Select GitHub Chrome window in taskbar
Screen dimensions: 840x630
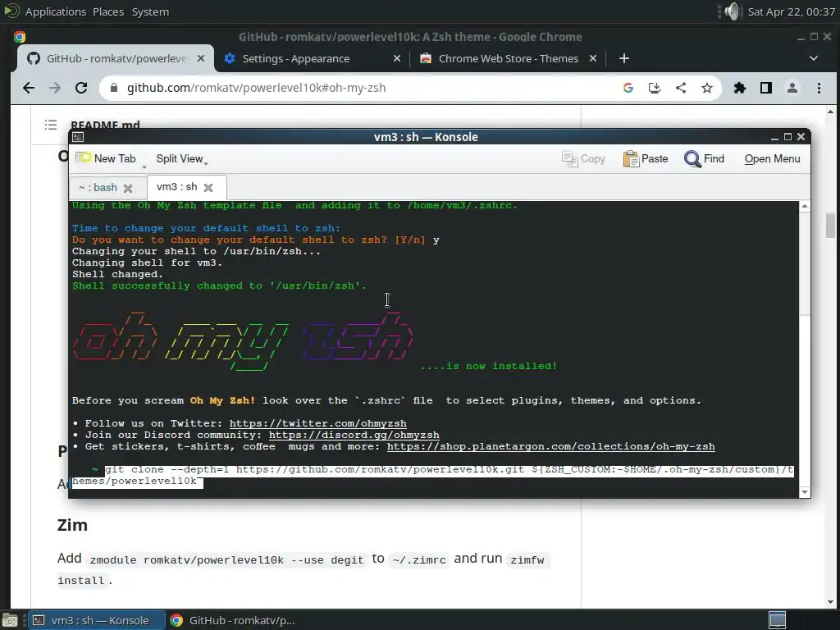tap(234, 620)
